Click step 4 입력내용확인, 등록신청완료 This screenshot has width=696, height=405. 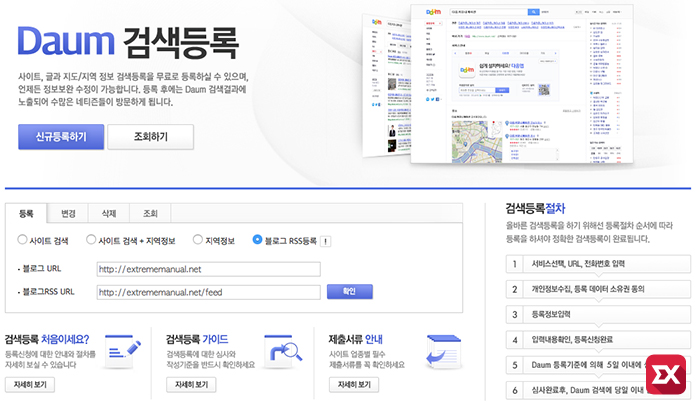coord(598,340)
